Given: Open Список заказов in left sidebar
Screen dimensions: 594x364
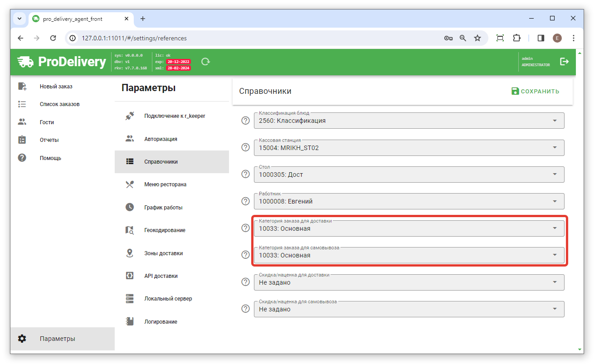Looking at the screenshot, I should [59, 104].
